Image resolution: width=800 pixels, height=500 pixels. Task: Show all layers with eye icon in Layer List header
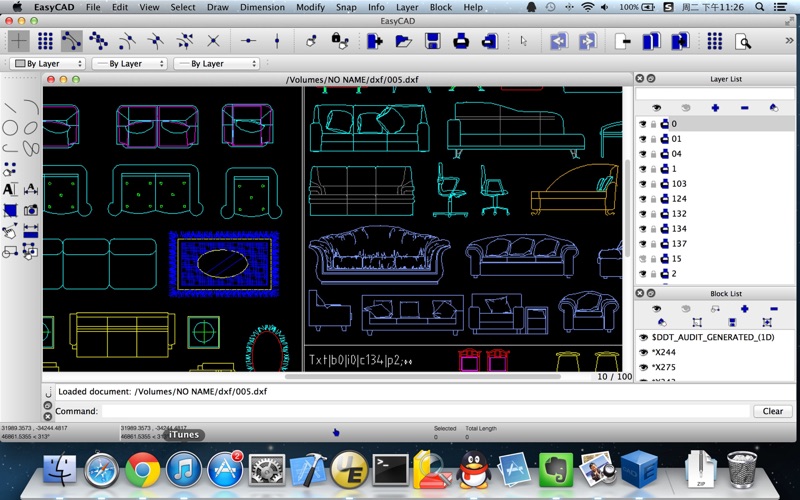coord(656,108)
